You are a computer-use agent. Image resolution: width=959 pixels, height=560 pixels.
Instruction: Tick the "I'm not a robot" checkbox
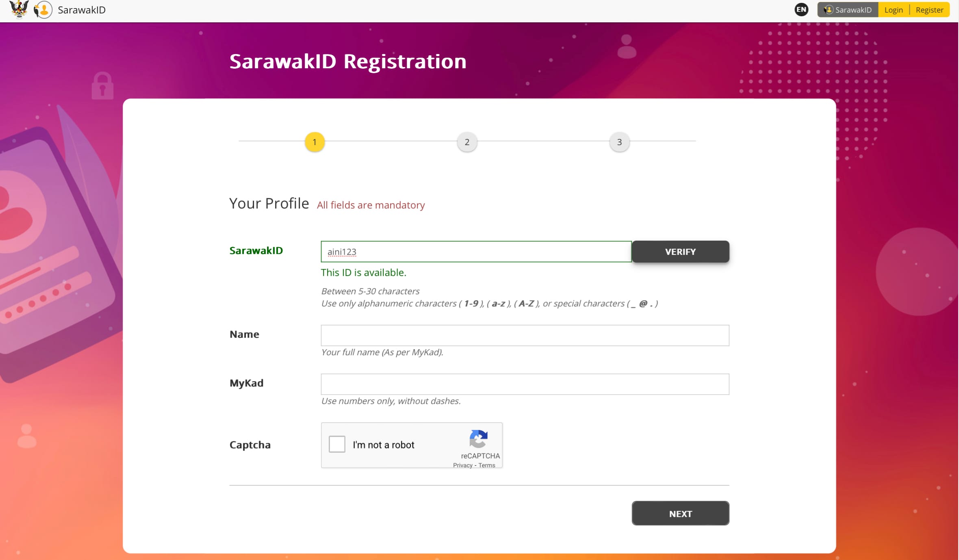(x=337, y=444)
